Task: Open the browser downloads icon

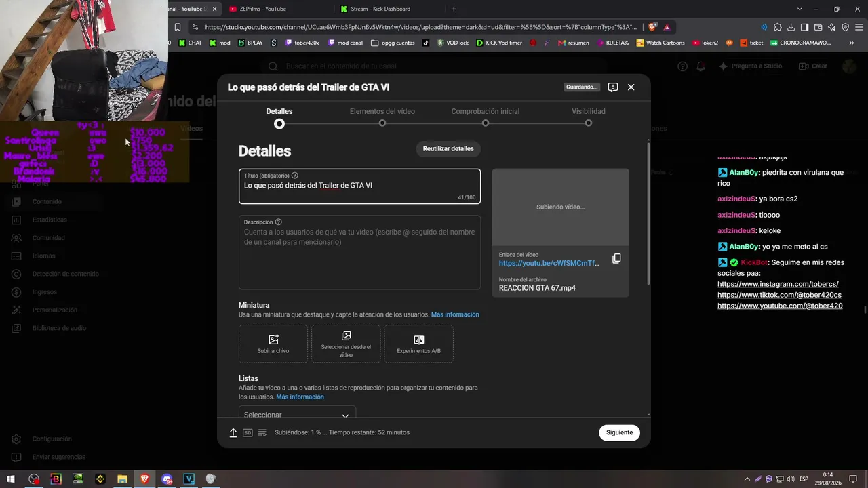Action: point(791,27)
